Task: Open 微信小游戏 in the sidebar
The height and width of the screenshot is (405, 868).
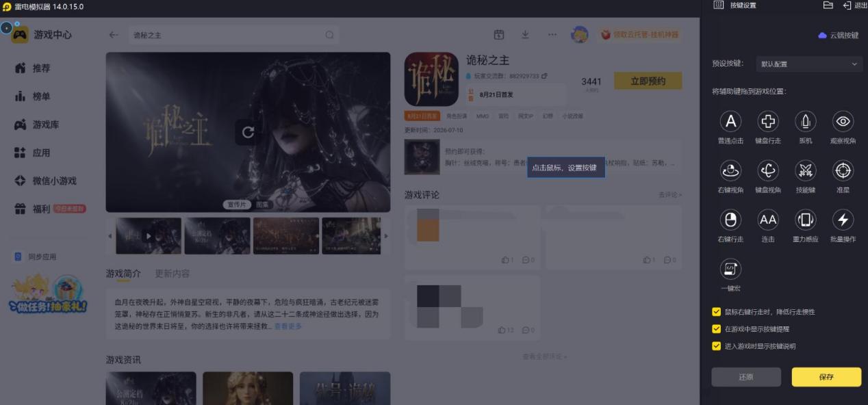Action: pyautogui.click(x=45, y=181)
